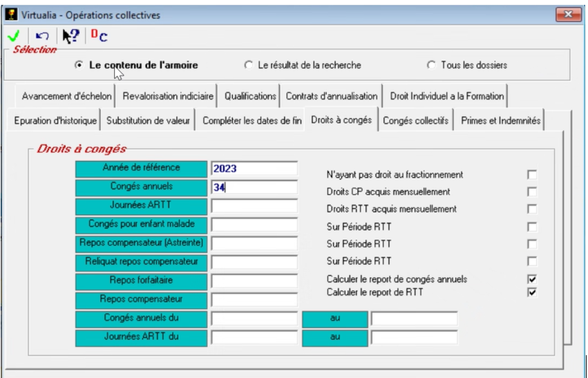Enable 'N'ayant pas droit au fractionnement' checkbox
This screenshot has height=378, width=588.
tap(532, 175)
